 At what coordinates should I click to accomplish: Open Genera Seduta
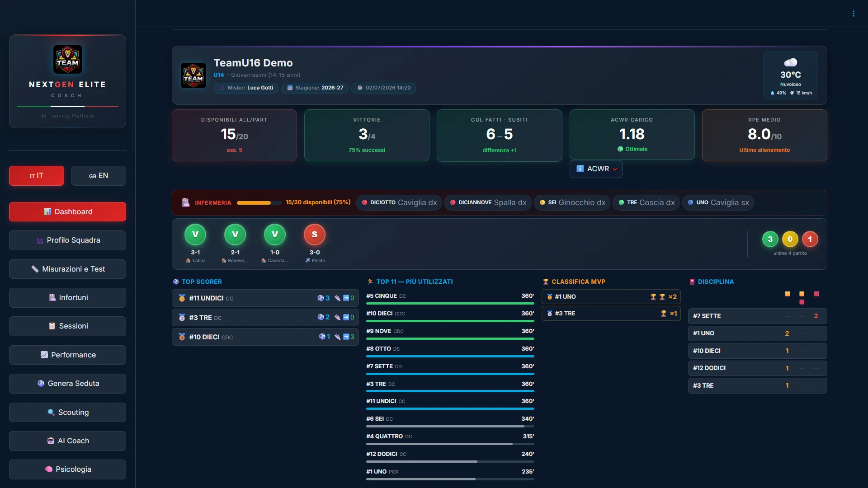coord(67,383)
